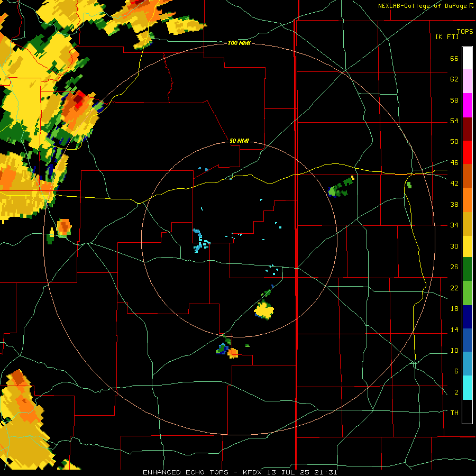Click the "50 NMI" range ring label
Viewport: 476px width, 476px height.
coord(239,141)
